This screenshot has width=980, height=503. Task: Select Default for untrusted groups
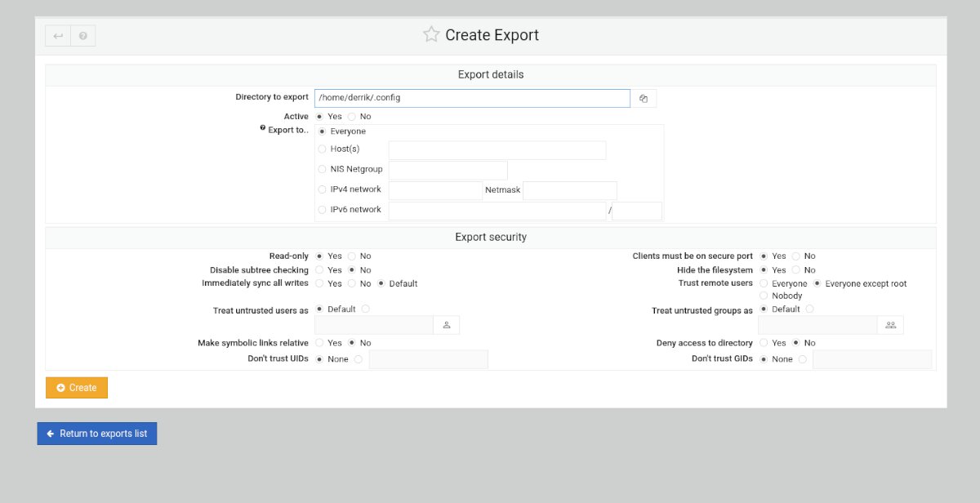click(764, 309)
